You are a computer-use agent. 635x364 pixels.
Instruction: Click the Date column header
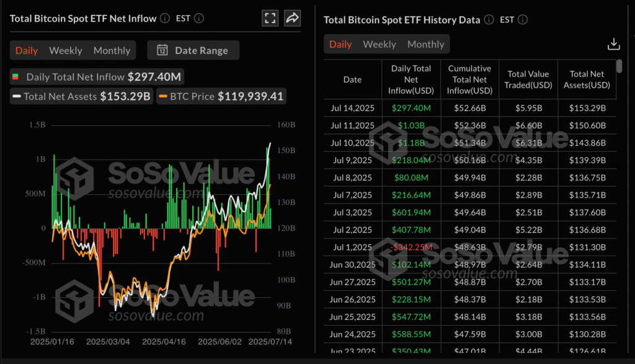pyautogui.click(x=352, y=79)
